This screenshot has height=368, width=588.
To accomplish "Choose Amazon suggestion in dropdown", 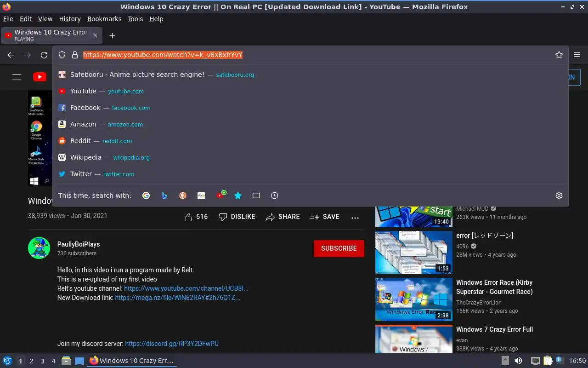I will [x=311, y=124].
